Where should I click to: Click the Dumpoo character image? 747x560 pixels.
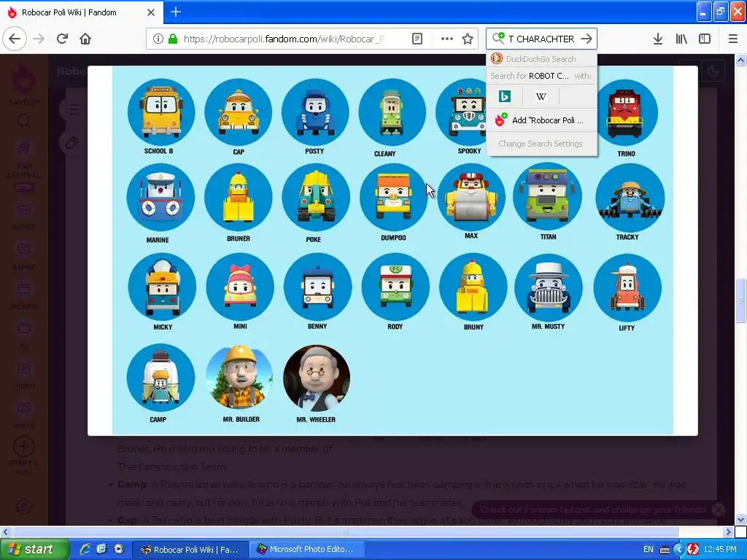tap(393, 197)
